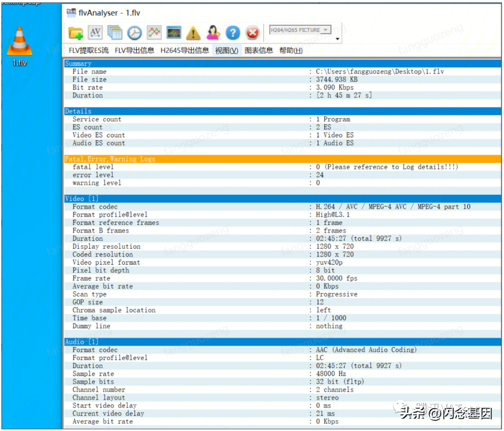Image resolution: width=504 pixels, height=431 pixels.
Task: Expand toolbar overflow arrow beside dropdown
Action: coord(337,39)
